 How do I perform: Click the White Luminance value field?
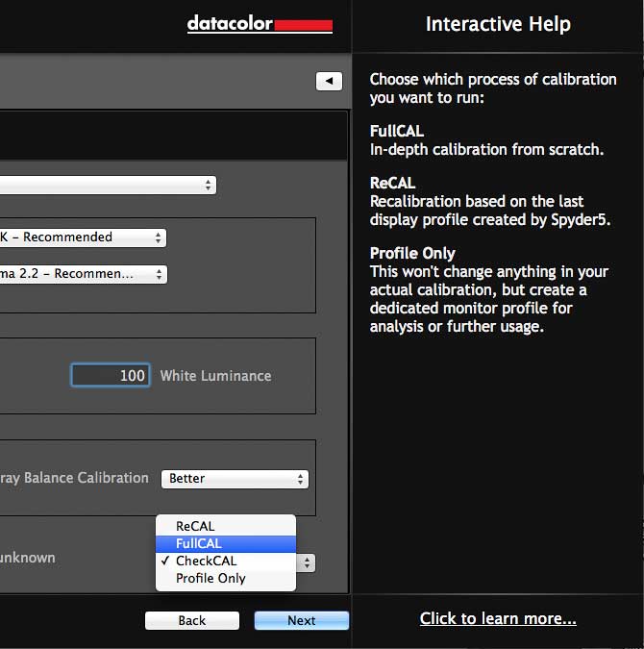[111, 375]
